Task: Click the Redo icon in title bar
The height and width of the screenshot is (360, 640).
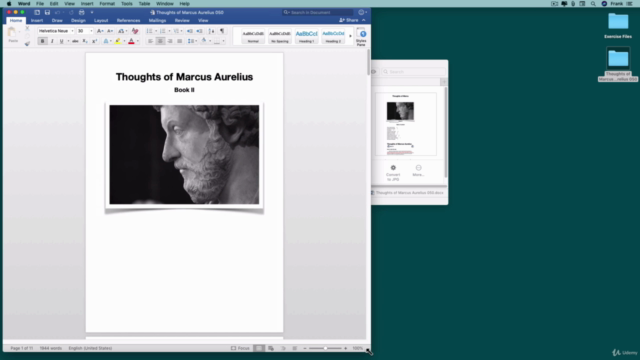Action: tap(71, 12)
